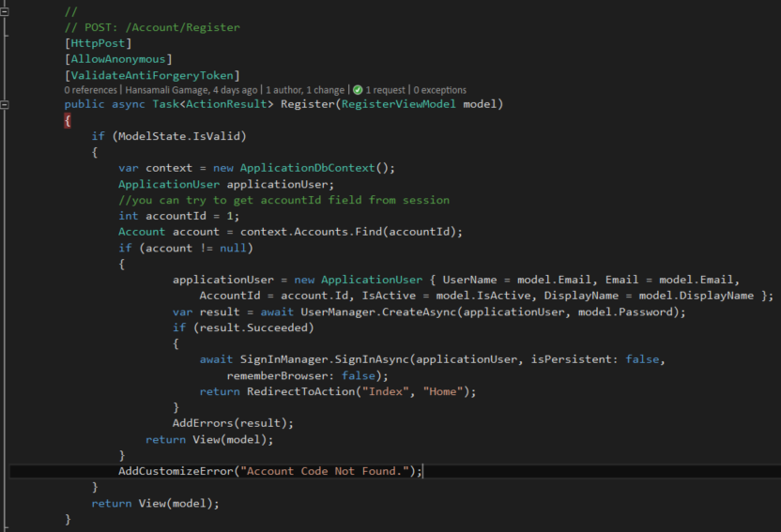
Task: Click the RedirectToAction "Index", "Home" line
Action: [338, 391]
